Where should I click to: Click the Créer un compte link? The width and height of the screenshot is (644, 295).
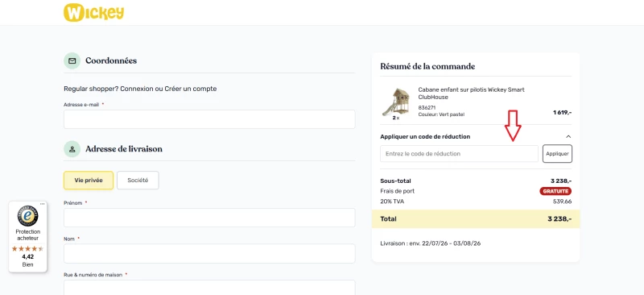tap(191, 89)
